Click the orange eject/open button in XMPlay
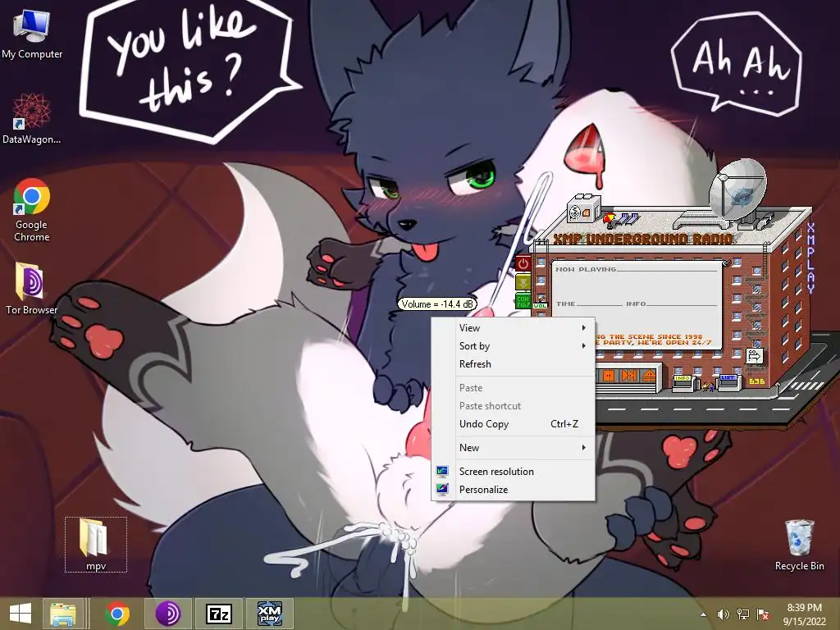Screen dimensions: 840x630 click(648, 376)
